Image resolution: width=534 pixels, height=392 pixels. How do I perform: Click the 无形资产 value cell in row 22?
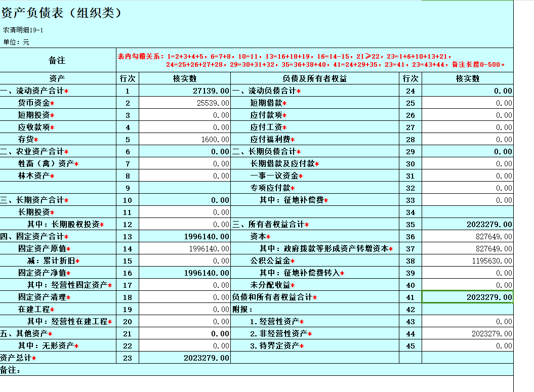[x=185, y=346]
